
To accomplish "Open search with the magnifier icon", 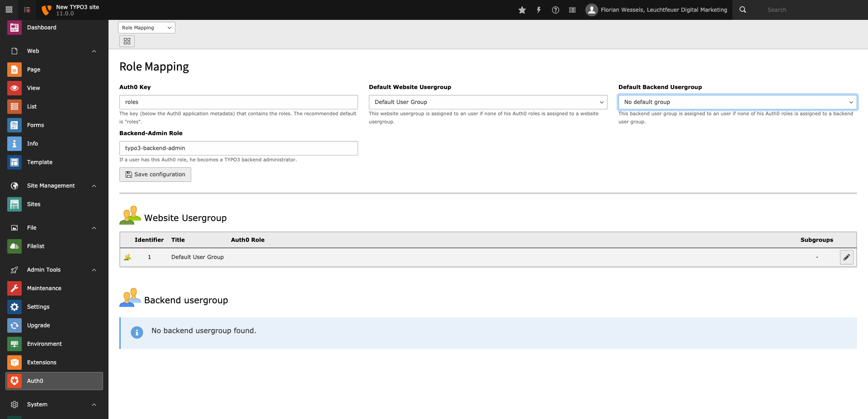I will click(742, 9).
